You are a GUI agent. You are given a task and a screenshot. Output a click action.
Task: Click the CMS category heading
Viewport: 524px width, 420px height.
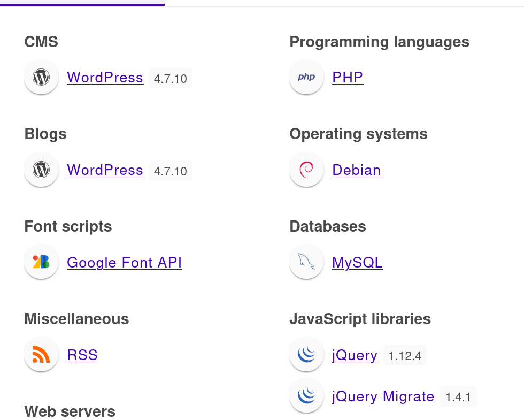click(41, 42)
